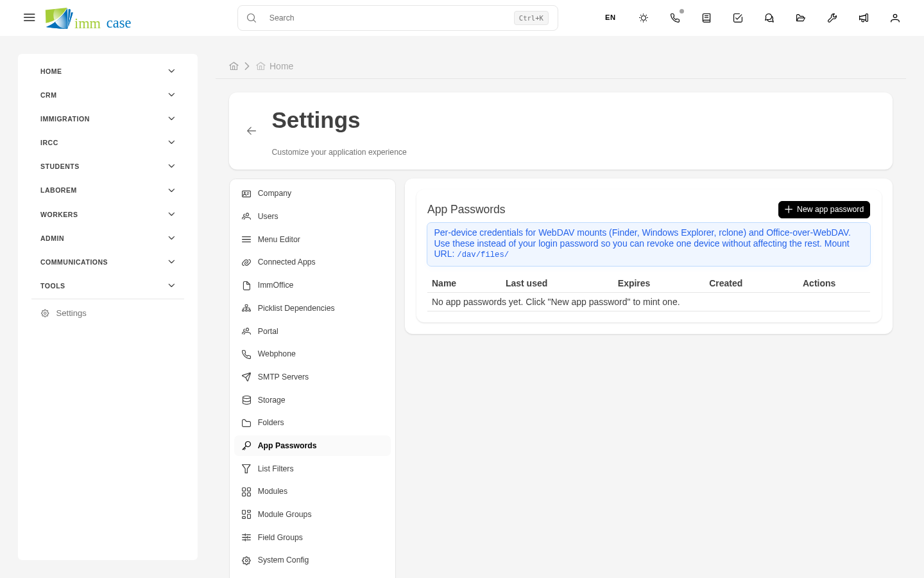Image resolution: width=924 pixels, height=578 pixels.
Task: Click the Storage database icon
Action: click(x=246, y=400)
